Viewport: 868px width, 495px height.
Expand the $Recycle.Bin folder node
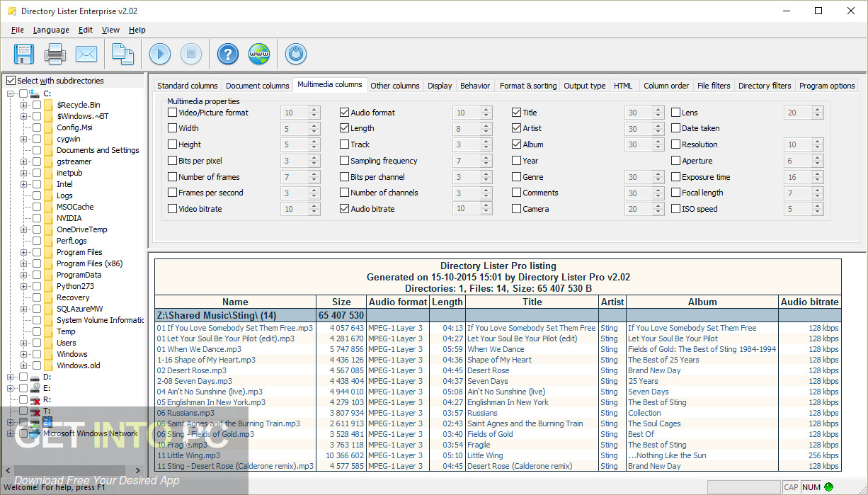(23, 105)
